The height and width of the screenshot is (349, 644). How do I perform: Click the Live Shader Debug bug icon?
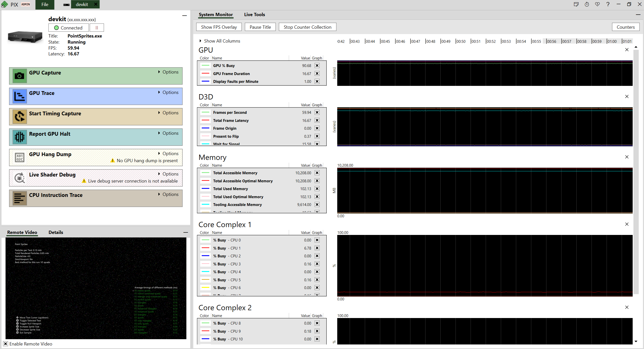coord(19,178)
